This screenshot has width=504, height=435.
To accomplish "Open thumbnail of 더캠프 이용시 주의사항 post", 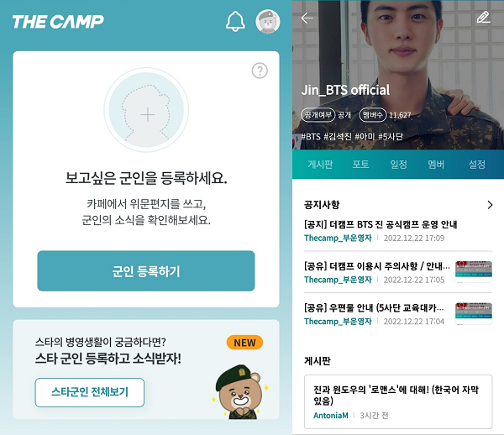I will pos(474,272).
